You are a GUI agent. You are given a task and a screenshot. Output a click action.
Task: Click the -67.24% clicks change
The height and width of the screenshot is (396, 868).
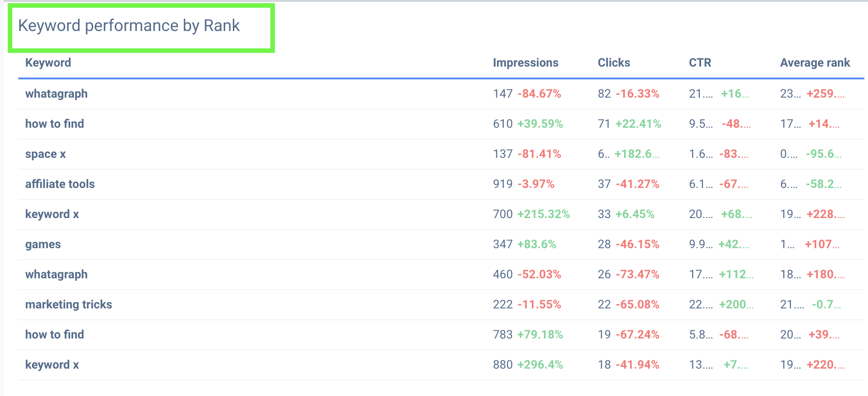[638, 334]
